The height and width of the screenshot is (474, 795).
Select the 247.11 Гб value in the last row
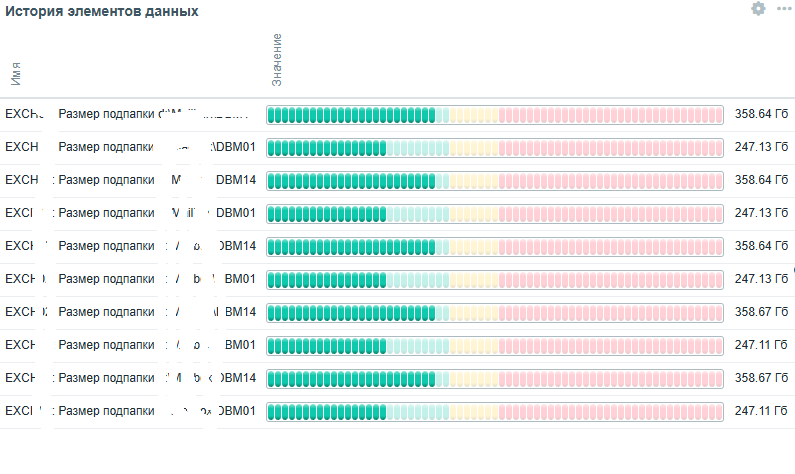pyautogui.click(x=760, y=411)
